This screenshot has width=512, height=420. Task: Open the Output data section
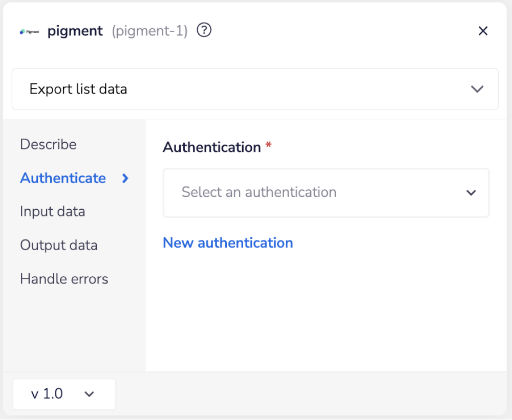[x=58, y=245]
